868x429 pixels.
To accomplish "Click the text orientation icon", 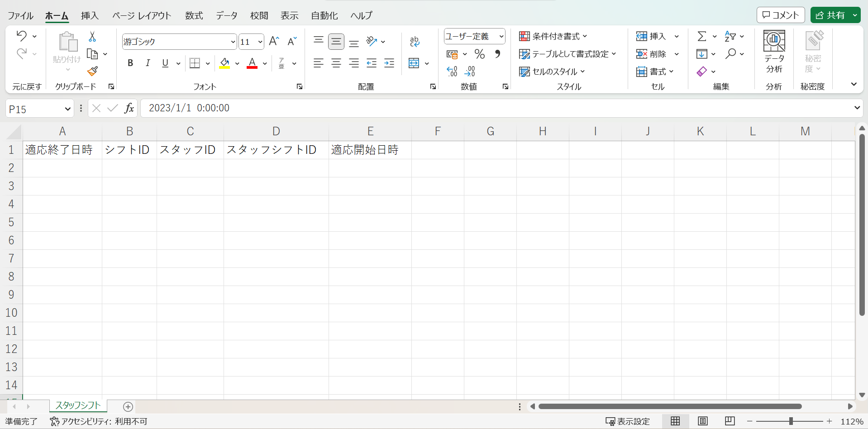I will 372,41.
